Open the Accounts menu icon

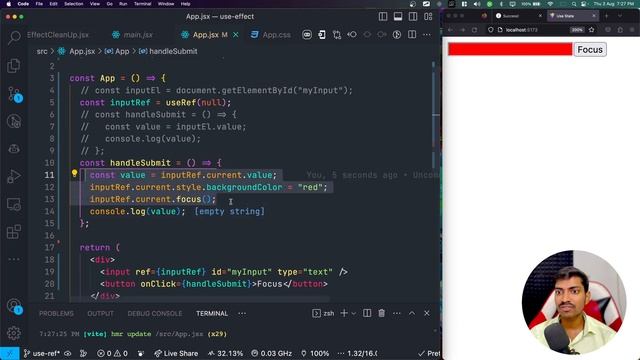[x=14, y=306]
